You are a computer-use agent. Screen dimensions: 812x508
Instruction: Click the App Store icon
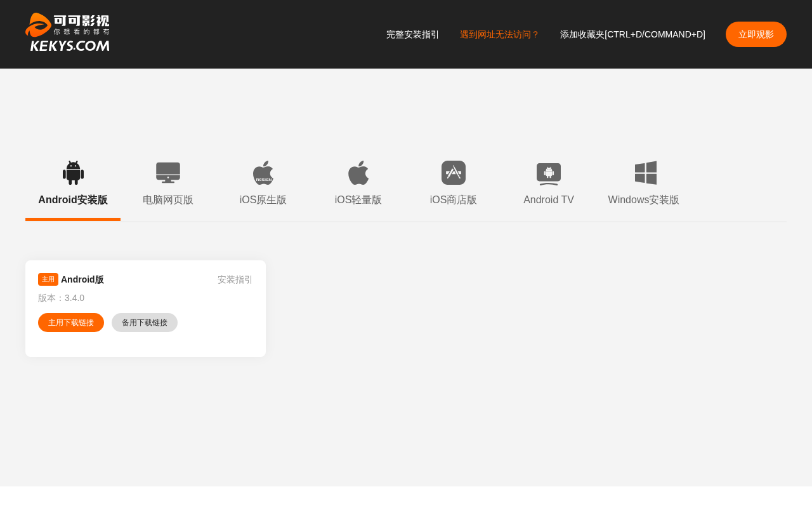tap(454, 173)
